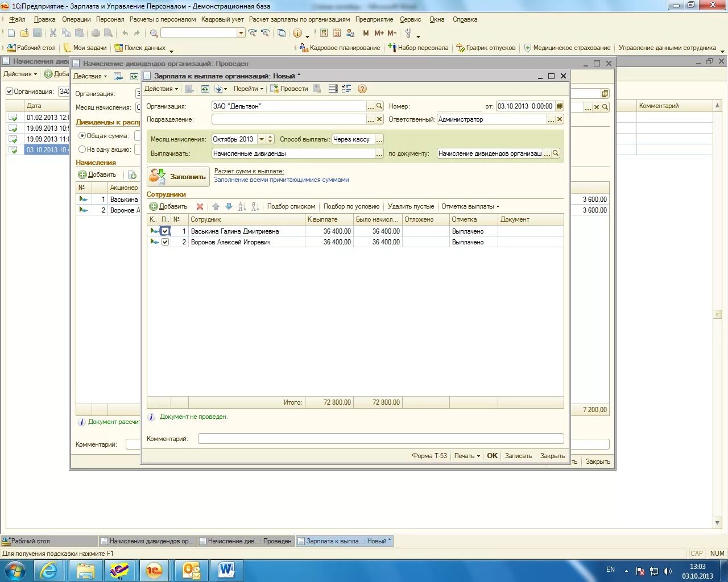728x582 pixels.
Task: Sort the employees ascending with the A-Z icon
Action: (242, 206)
